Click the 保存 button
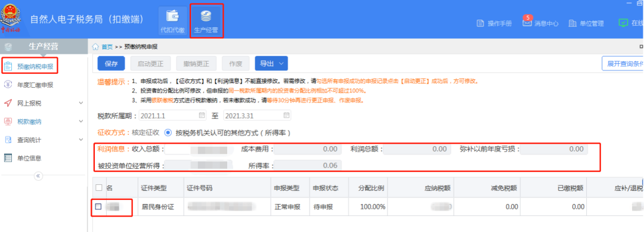 [112, 64]
